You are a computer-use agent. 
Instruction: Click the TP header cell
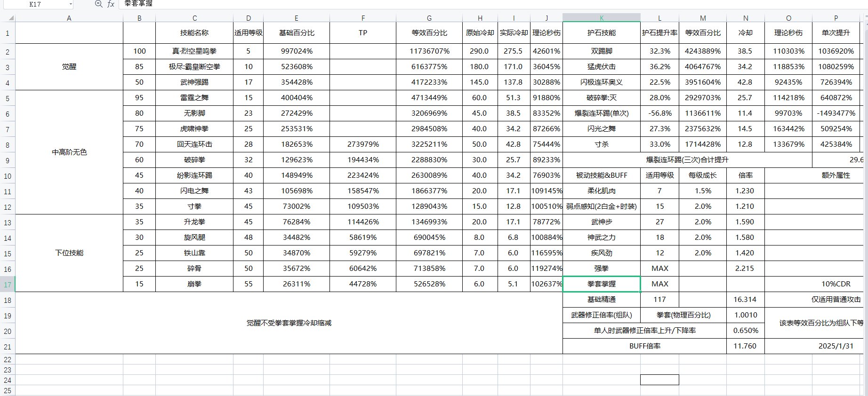click(x=363, y=33)
